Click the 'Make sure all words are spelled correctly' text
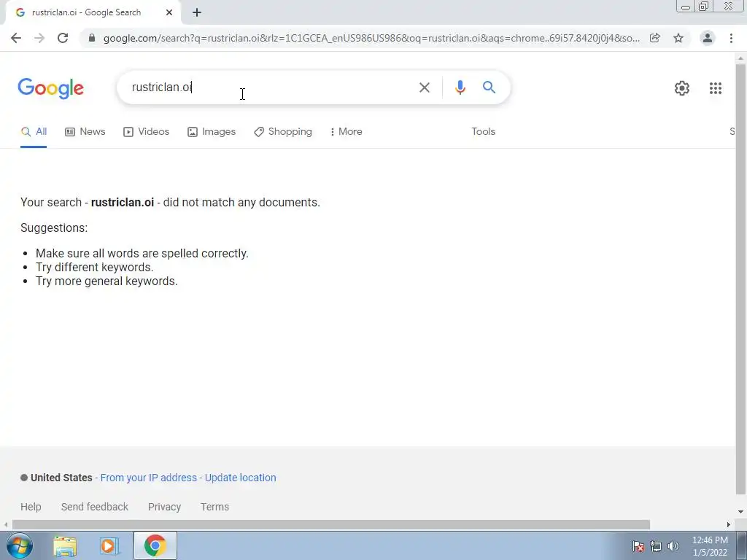Screen dimensions: 747x560 pyautogui.click(x=142, y=253)
